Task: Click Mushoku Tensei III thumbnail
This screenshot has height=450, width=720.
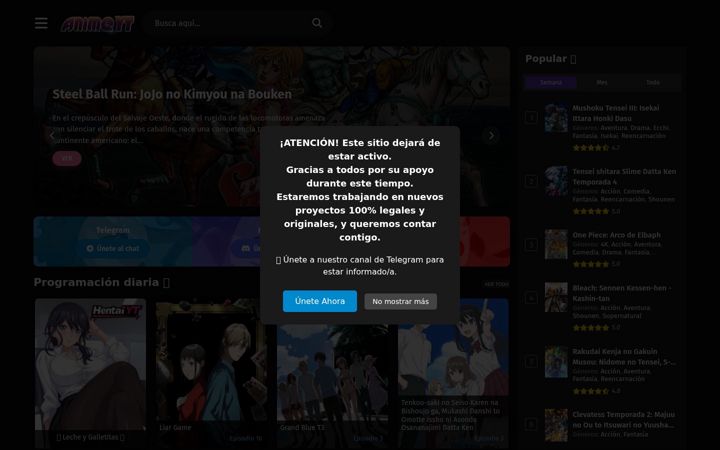Action: [556, 118]
